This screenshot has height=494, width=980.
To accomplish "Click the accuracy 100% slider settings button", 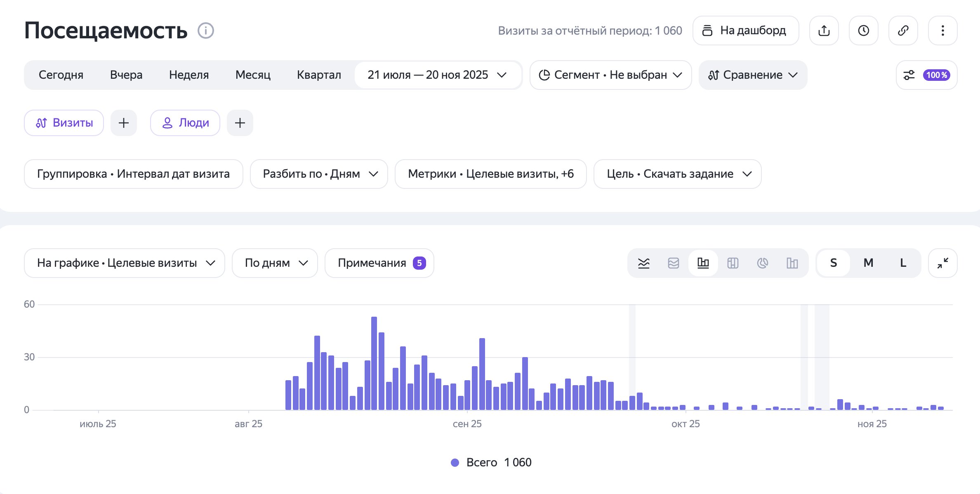I will coord(926,75).
